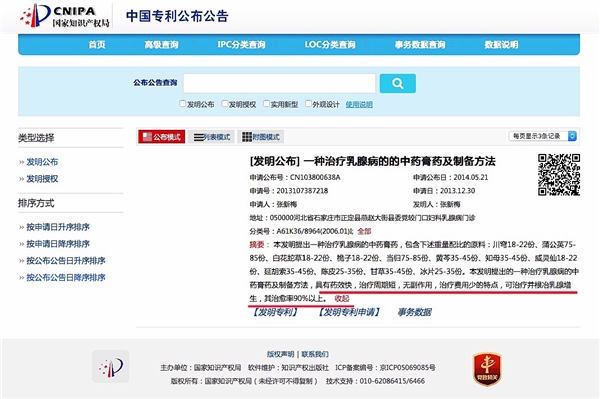Check the 实用新型 checkbox

pyautogui.click(x=266, y=104)
